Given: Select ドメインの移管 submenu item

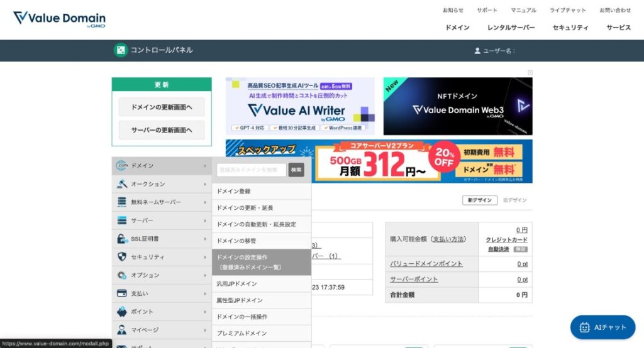Looking at the screenshot, I should (x=262, y=241).
